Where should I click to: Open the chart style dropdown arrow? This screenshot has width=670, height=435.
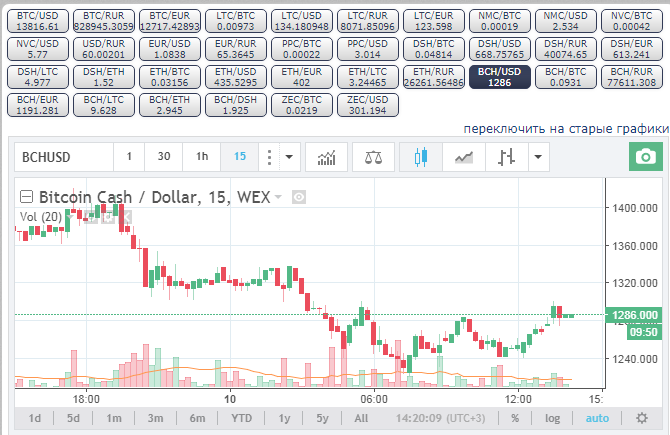click(x=538, y=157)
